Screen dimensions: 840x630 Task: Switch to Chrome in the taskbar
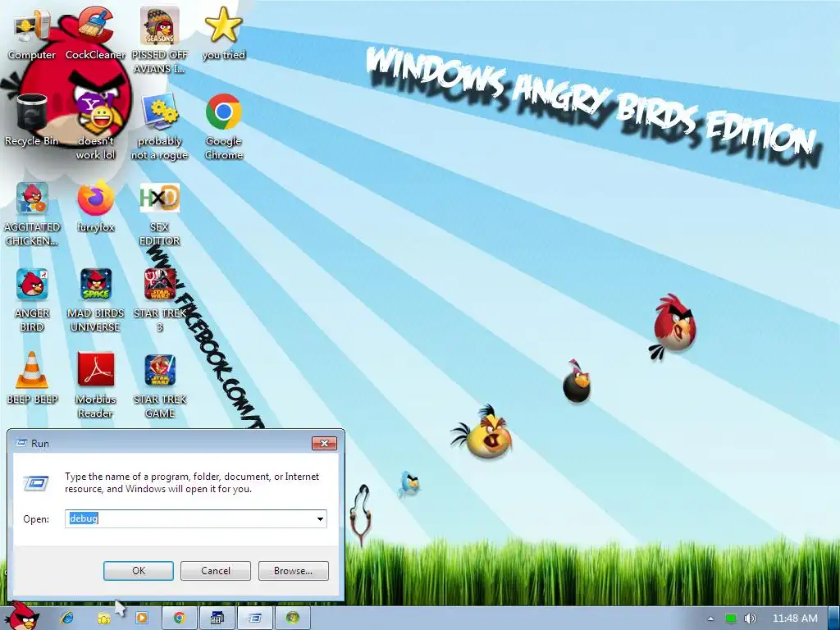pos(179,619)
